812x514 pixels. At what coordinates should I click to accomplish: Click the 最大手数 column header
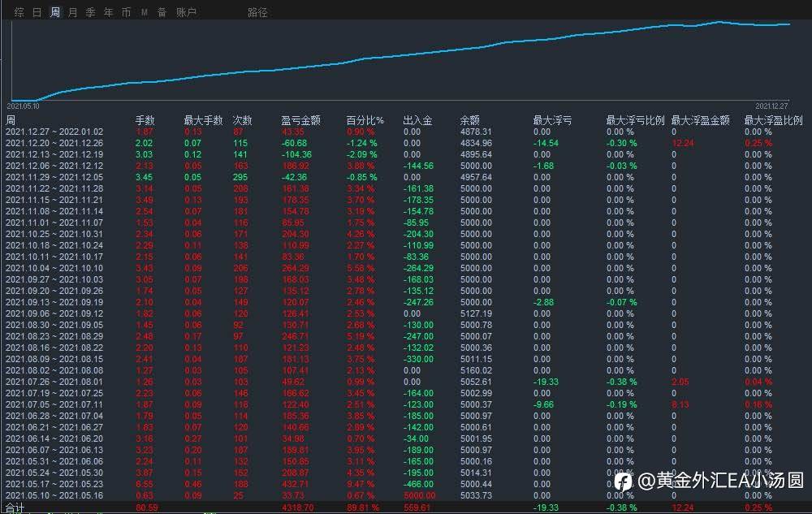tap(203, 120)
